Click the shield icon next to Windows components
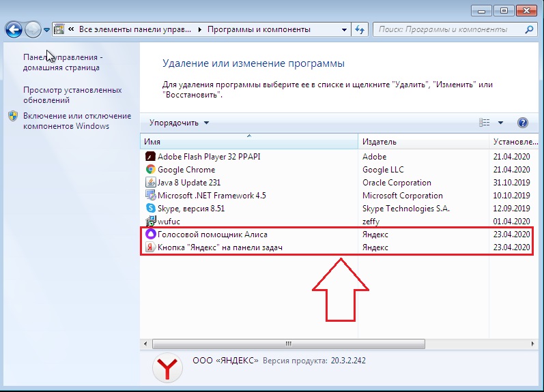The width and height of the screenshot is (544, 392). point(13,116)
